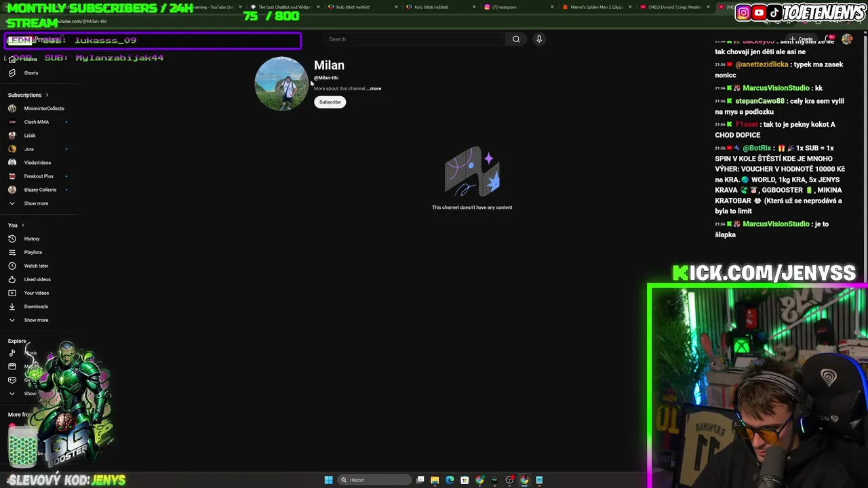This screenshot has height=488, width=868.
Task: Open the Windows Start menu
Action: (x=328, y=480)
